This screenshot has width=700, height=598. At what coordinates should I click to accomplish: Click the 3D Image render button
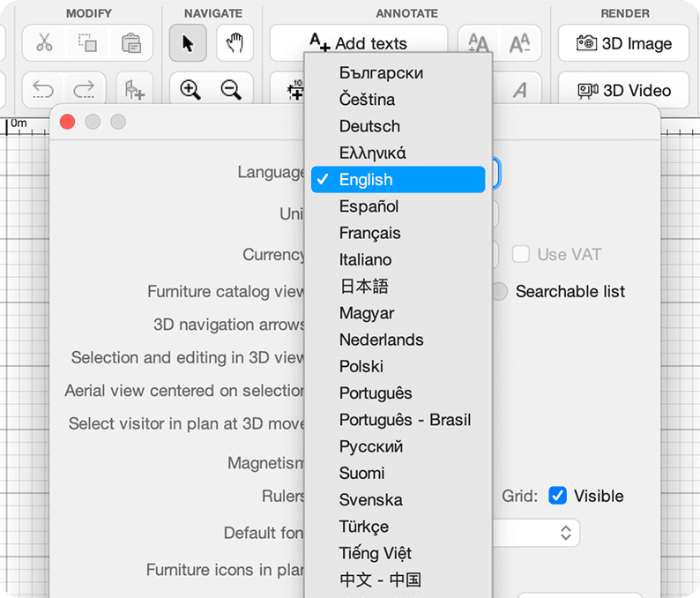623,43
